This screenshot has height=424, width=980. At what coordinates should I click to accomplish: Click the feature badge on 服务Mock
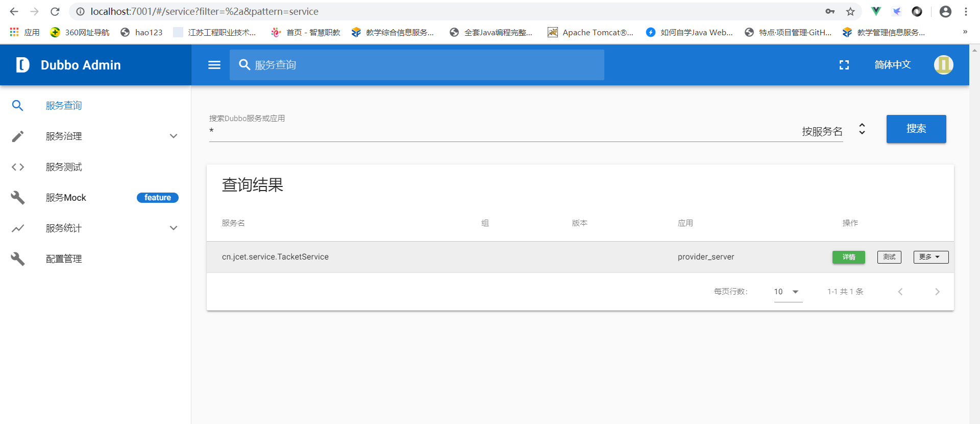[x=158, y=198]
